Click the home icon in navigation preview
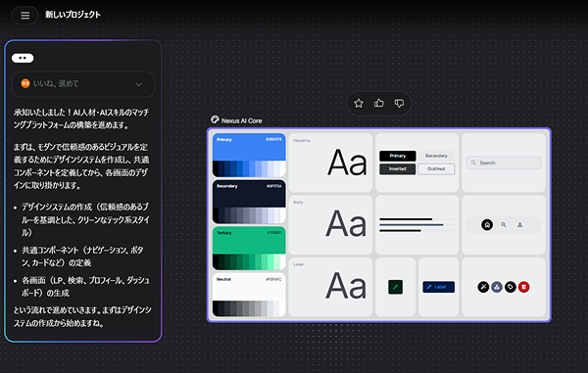 [x=487, y=225]
